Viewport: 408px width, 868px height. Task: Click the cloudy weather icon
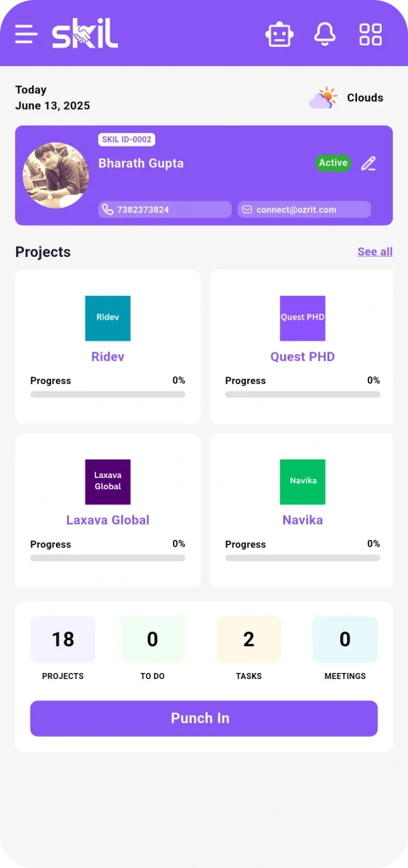point(323,98)
